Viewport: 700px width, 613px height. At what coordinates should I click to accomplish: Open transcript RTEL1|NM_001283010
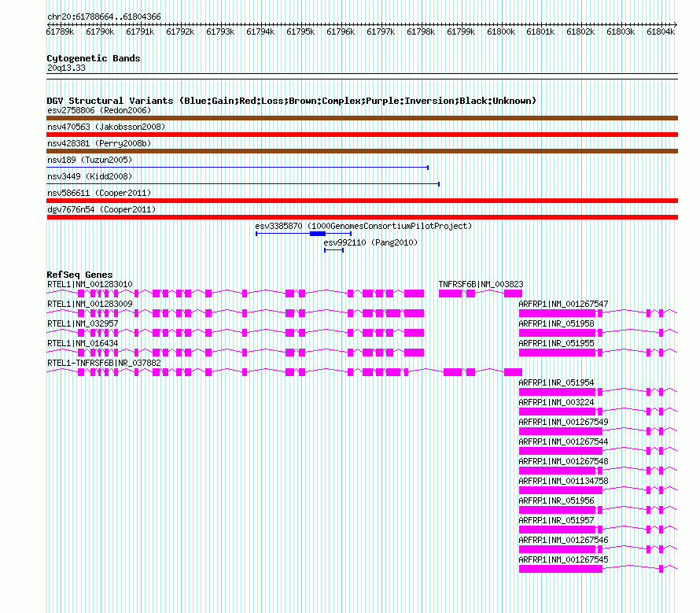pyautogui.click(x=90, y=284)
